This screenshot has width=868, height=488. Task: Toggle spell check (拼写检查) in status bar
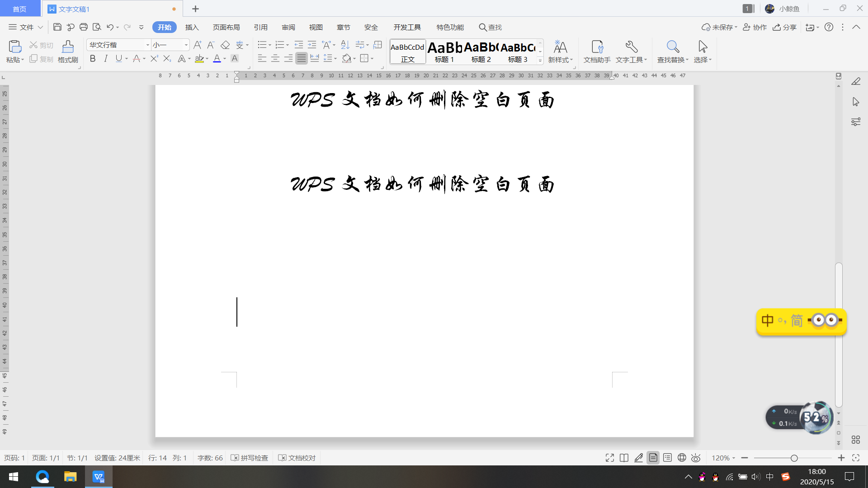click(x=250, y=458)
